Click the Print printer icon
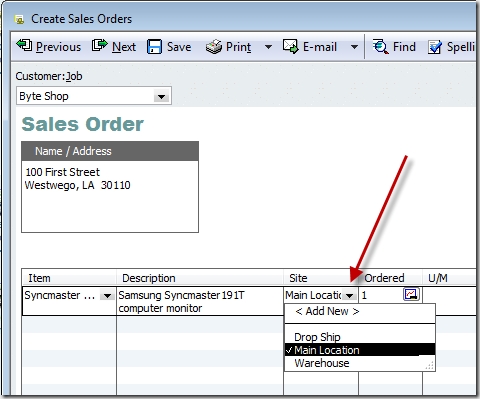This screenshot has width=480, height=399. coord(214,46)
